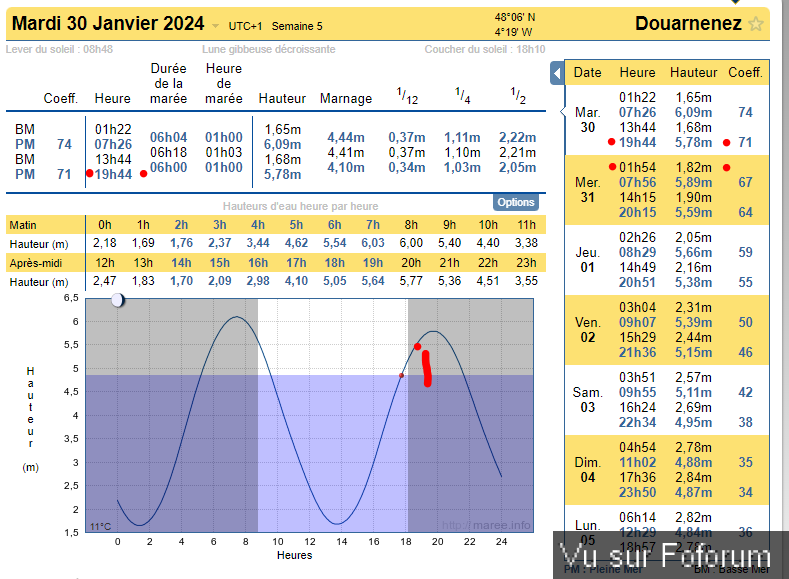Choose Ven. 02 row in side table
This screenshot has height=579, width=789.
pos(587,329)
